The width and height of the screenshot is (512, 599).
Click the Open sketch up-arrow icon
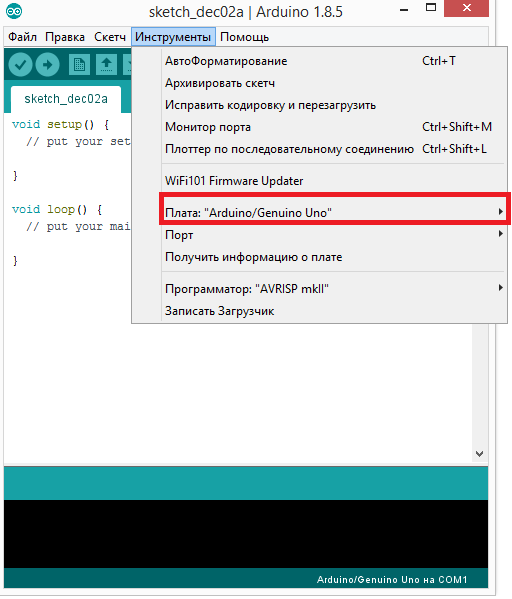click(106, 65)
